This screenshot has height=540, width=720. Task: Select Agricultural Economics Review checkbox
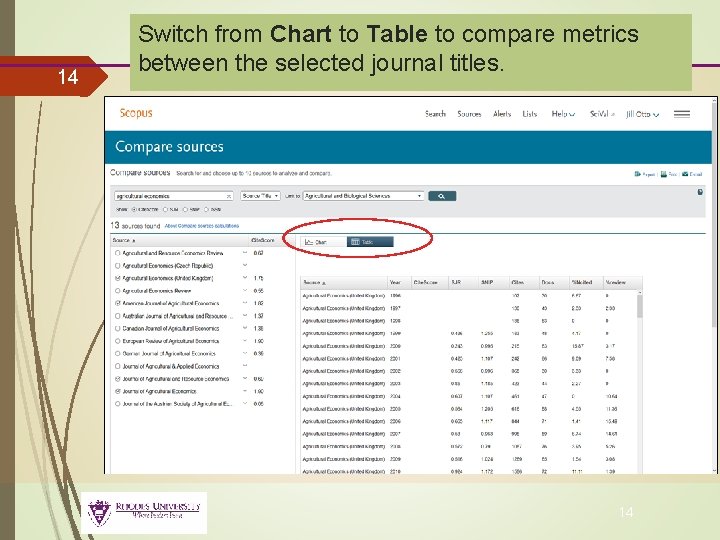[x=118, y=291]
